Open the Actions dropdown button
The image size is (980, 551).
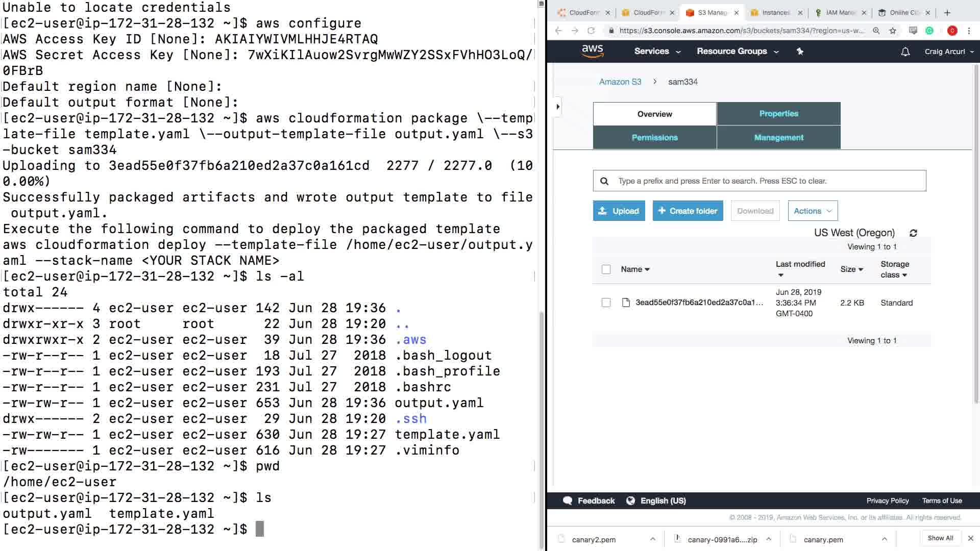(x=812, y=211)
